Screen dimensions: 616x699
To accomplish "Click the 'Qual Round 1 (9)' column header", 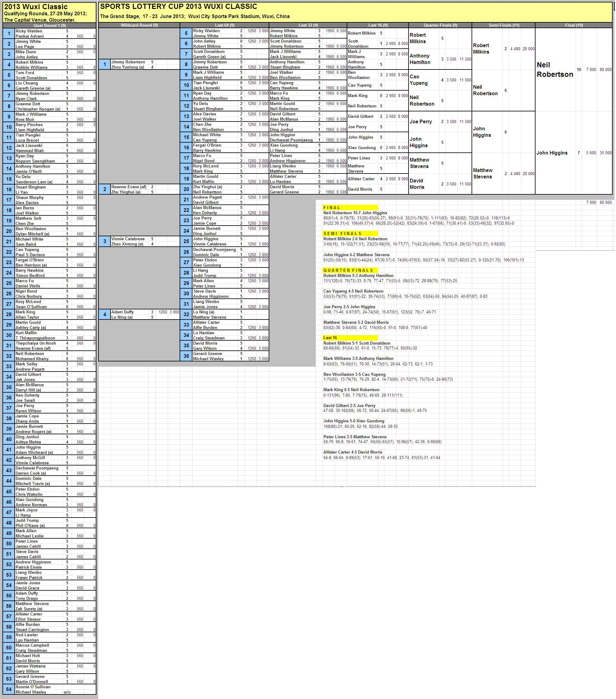I will (x=50, y=25).
